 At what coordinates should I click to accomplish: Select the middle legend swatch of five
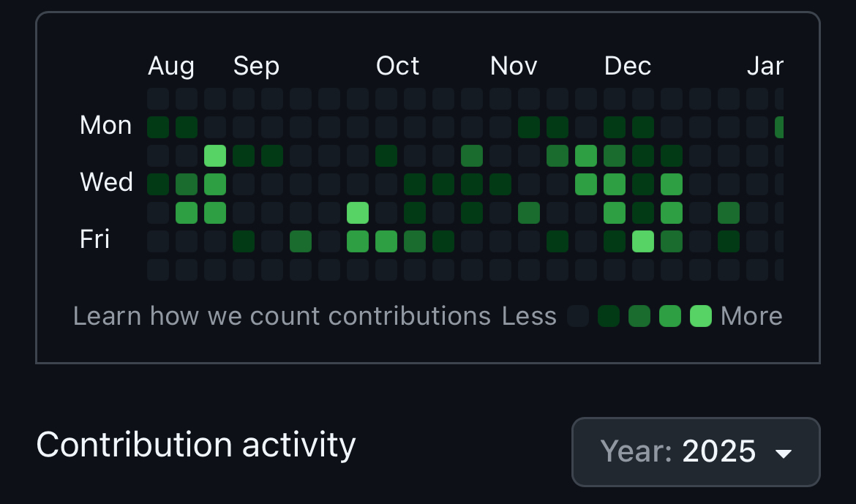pos(639,316)
